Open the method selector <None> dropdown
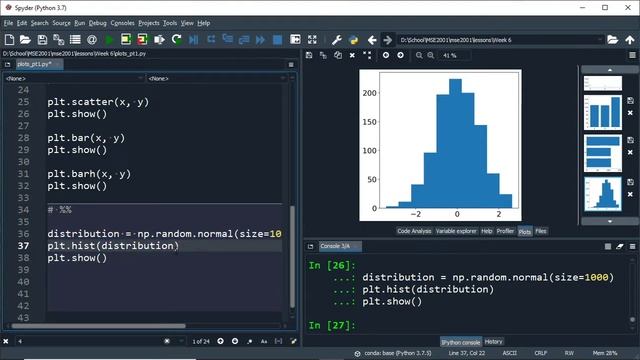The width and height of the screenshot is (640, 360). (x=216, y=78)
